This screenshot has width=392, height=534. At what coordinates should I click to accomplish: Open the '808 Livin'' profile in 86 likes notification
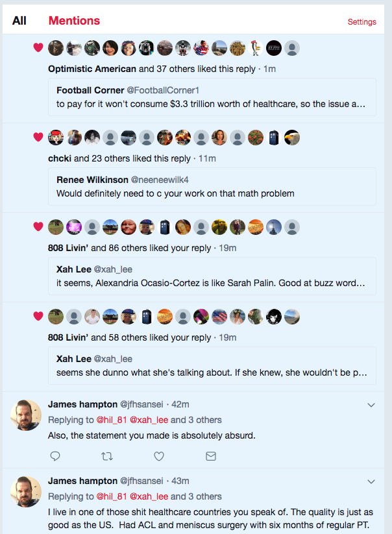(68, 248)
